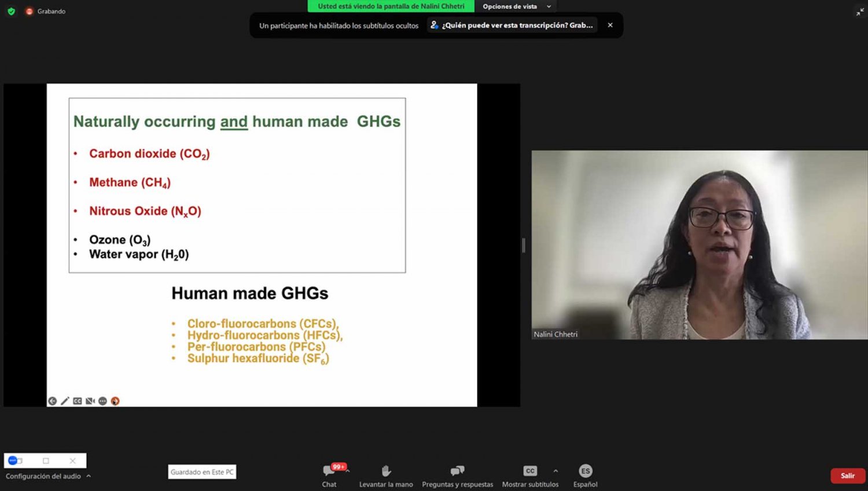This screenshot has width=868, height=491.
Task: Click the 'Guardado en Este PC' tooltip label
Action: pyautogui.click(x=202, y=472)
